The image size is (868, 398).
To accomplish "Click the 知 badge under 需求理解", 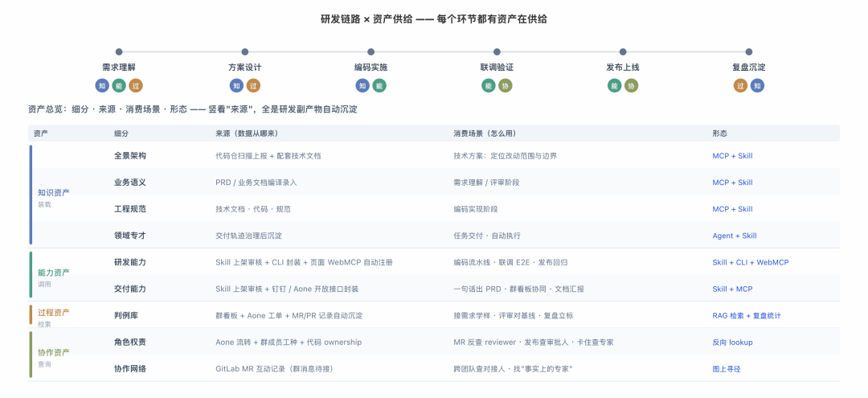I will [x=102, y=85].
